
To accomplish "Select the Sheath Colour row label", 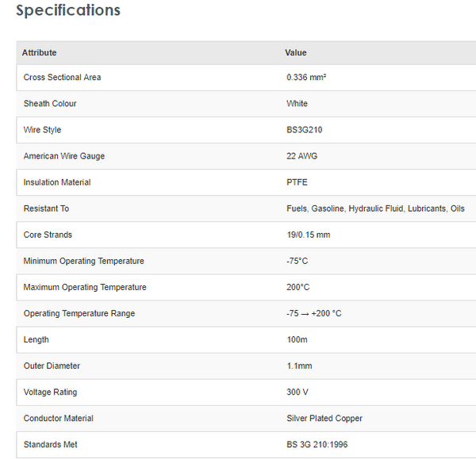I will pyautogui.click(x=50, y=104).
